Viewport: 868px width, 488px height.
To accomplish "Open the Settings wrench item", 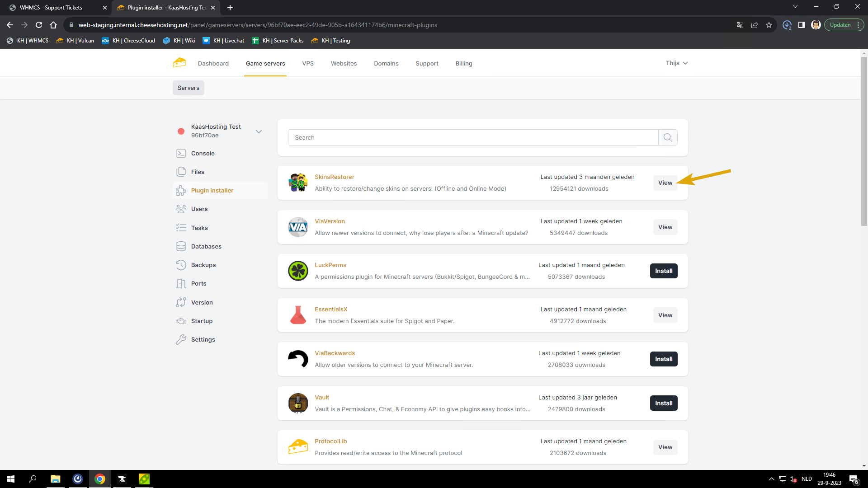I will (x=203, y=339).
